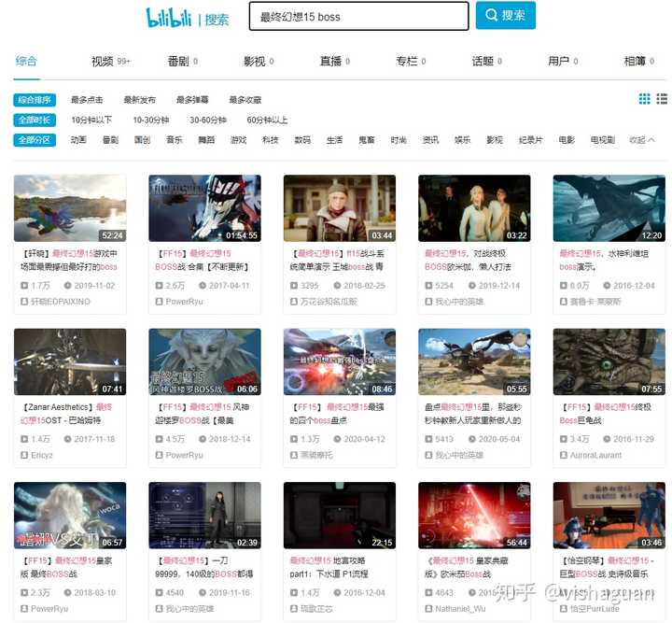Open title 对战终极BOSS欧米伽,懒人打法

point(468,261)
